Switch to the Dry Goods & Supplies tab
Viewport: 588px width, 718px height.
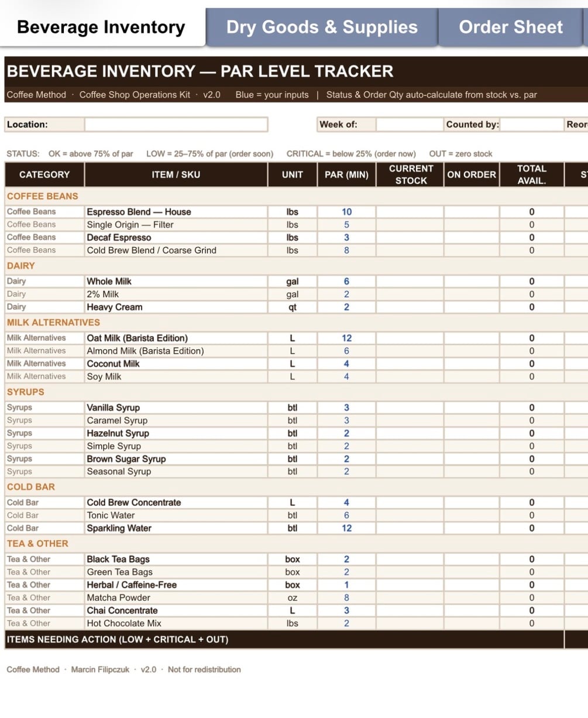point(322,27)
